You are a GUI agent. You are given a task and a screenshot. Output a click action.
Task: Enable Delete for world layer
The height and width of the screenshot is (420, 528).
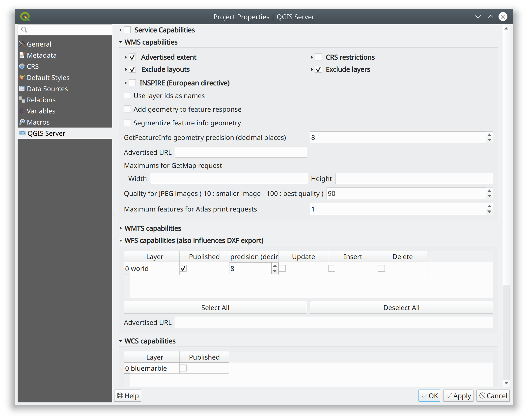381,268
